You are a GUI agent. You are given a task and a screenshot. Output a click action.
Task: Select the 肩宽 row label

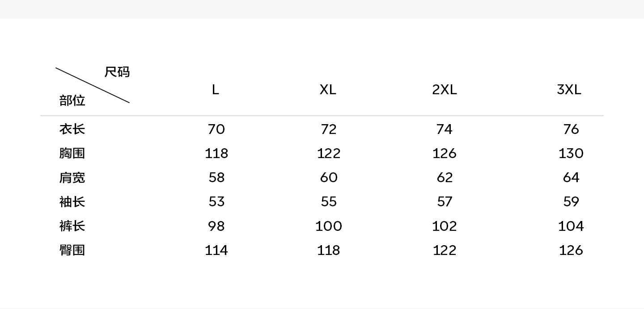pyautogui.click(x=72, y=178)
